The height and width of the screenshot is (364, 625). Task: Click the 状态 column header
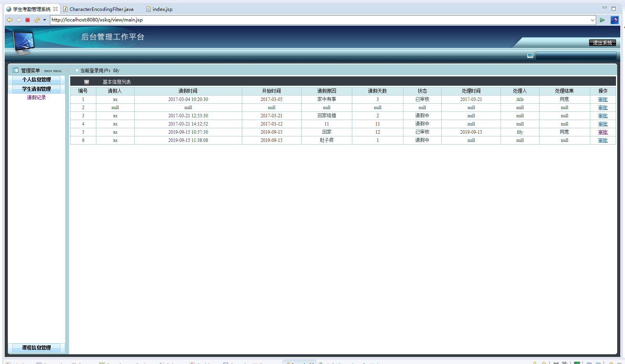click(422, 91)
